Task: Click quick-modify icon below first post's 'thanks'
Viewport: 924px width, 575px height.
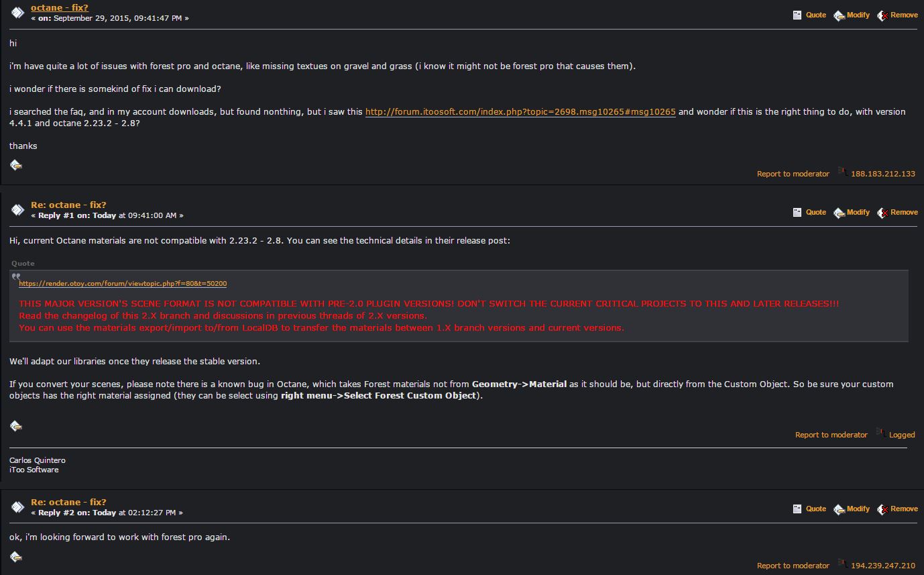Action: coord(16,164)
